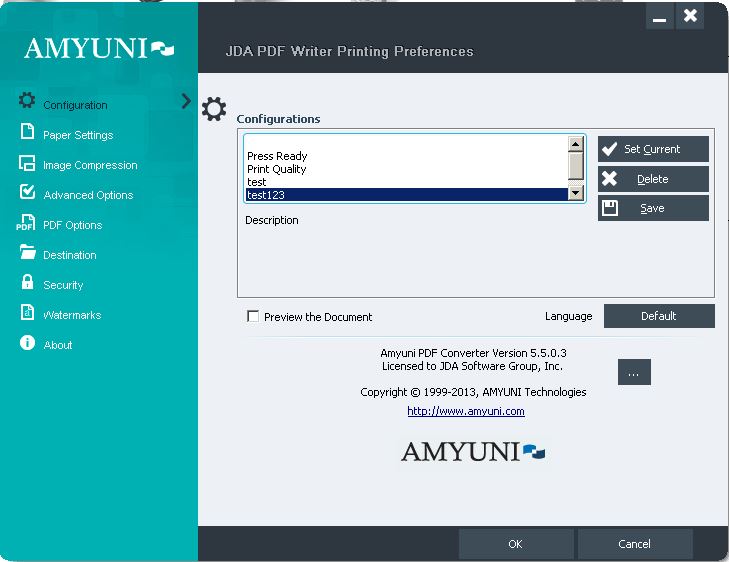Click configurations list scroll down arrow
The width and height of the screenshot is (729, 562).
point(576,192)
